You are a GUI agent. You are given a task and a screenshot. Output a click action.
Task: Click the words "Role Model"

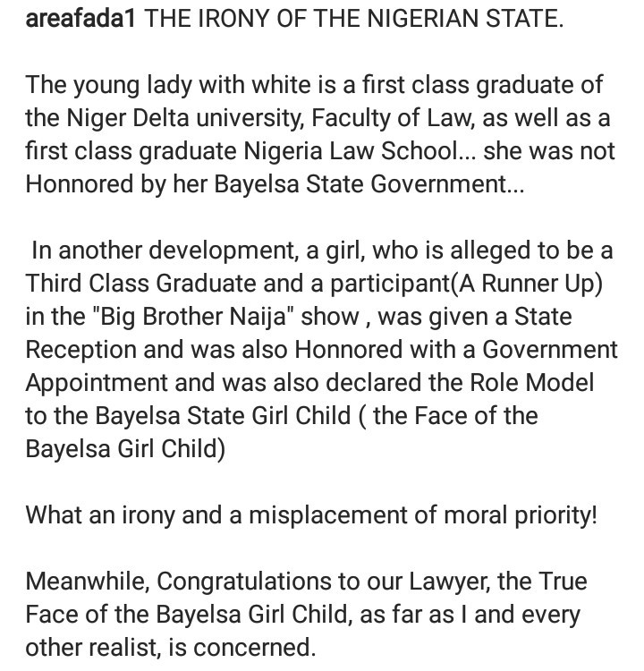click(x=532, y=383)
